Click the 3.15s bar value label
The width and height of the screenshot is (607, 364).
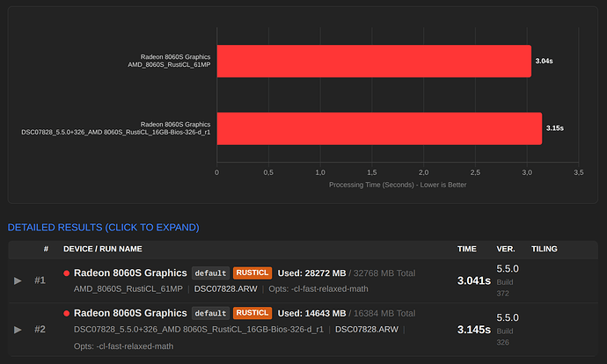(x=555, y=128)
